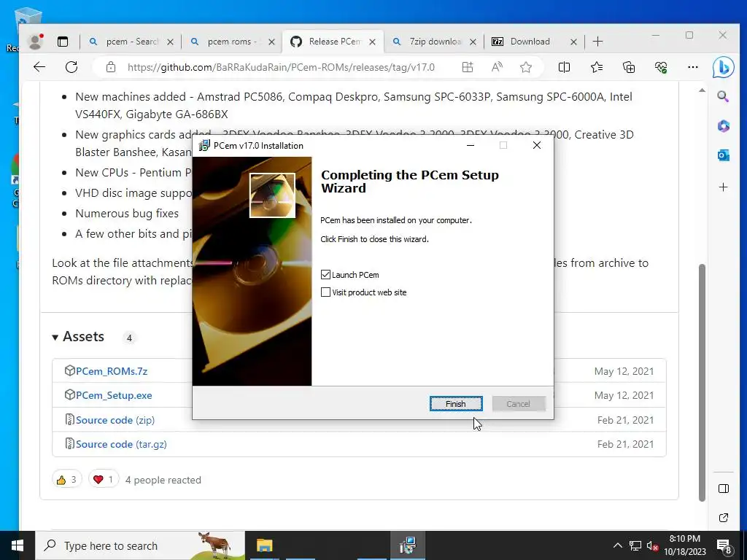Open the Windows Start menu
Viewport: 747px width, 560px height.
(x=18, y=545)
